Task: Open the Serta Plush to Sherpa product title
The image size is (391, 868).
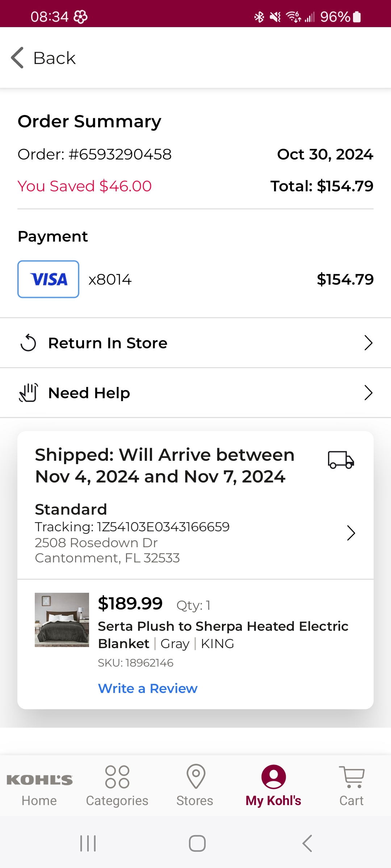Action: (x=223, y=635)
